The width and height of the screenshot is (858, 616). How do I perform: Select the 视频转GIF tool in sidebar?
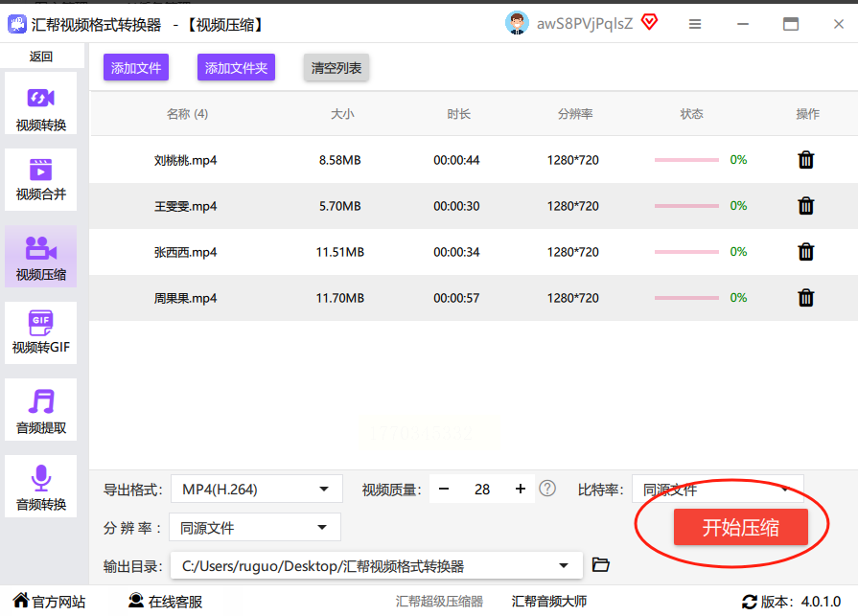click(x=41, y=331)
